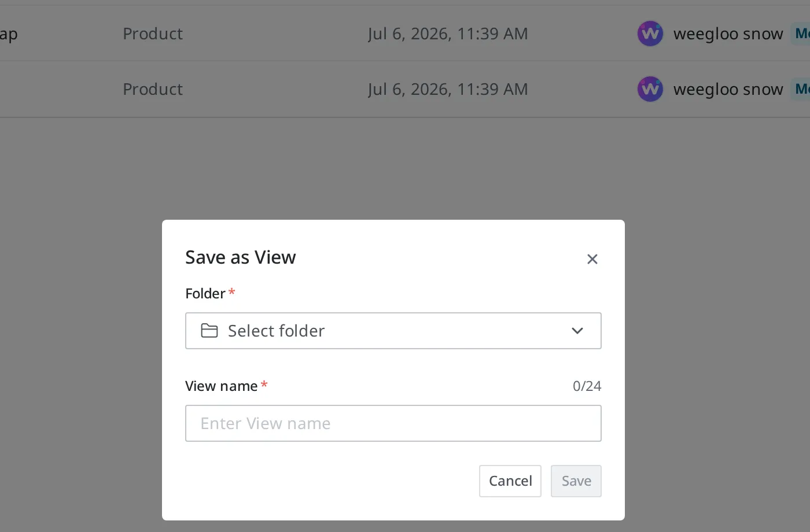Close the Save as View dialog

click(592, 259)
